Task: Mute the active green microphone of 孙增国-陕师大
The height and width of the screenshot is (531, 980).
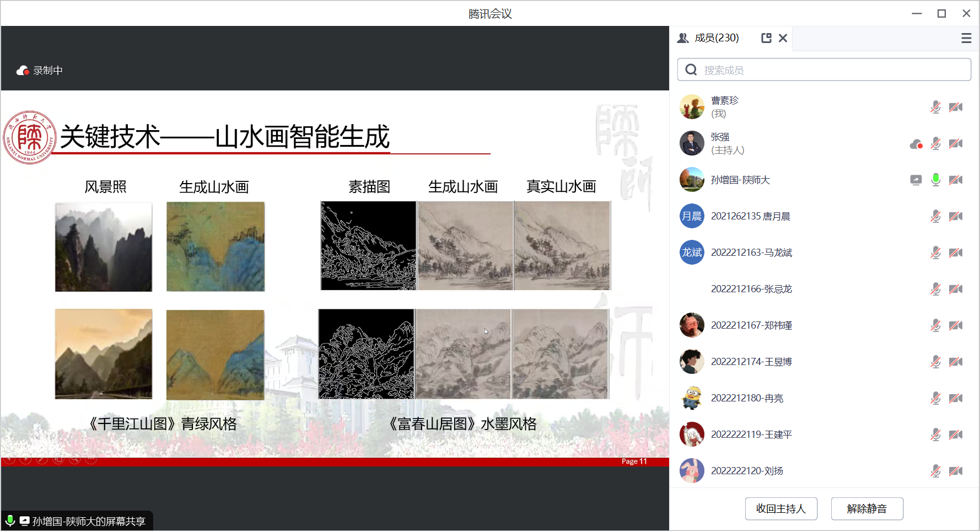Action: click(935, 180)
